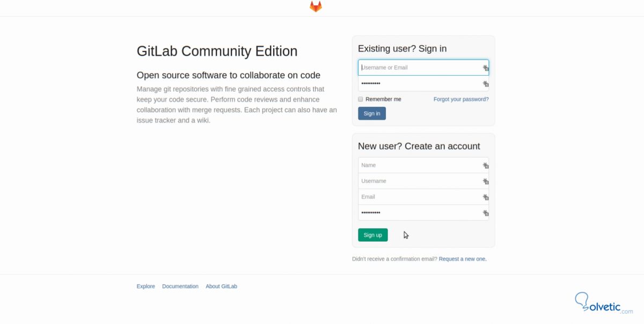Screen dimensions: 644x324
Task: Click autofill icon in Name field
Action: pyautogui.click(x=485, y=165)
